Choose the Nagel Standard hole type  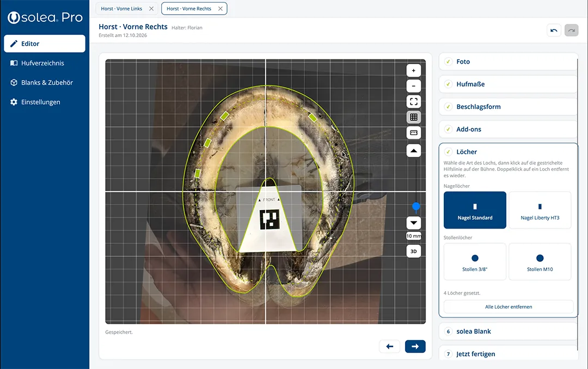point(475,210)
